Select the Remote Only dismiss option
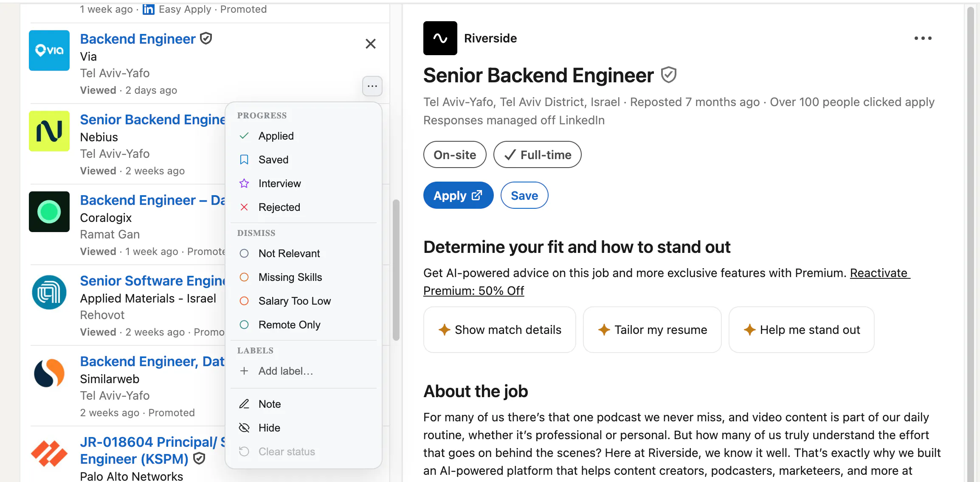Image resolution: width=980 pixels, height=482 pixels. [304, 325]
